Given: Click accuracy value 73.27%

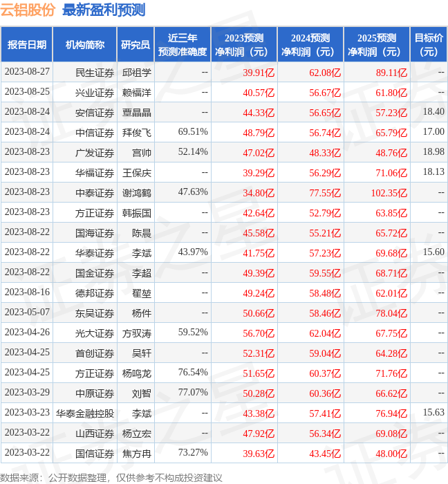Looking at the screenshot, I should point(193,453).
